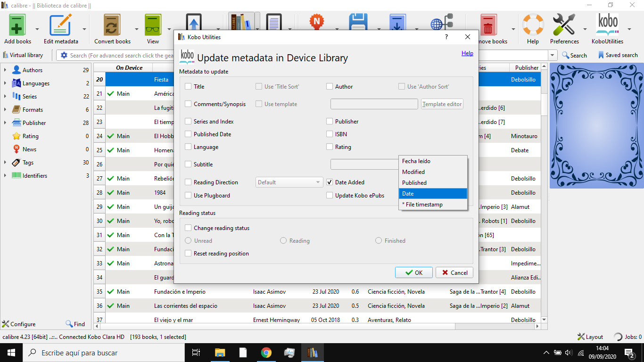Click the On Device column header
644x362 pixels.
129,68
